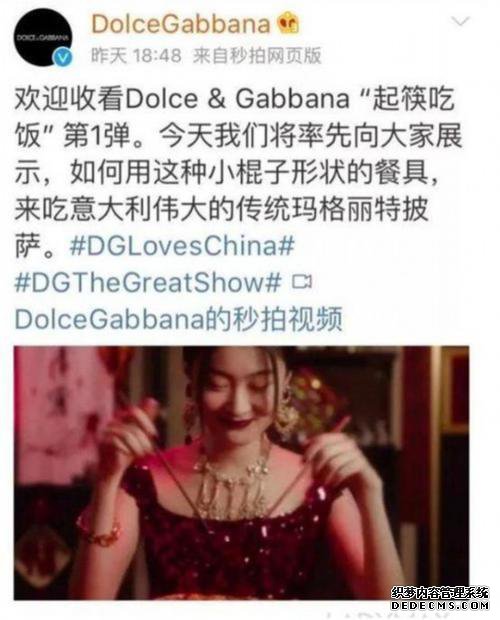Image resolution: width=500 pixels, height=620 pixels.
Task: Open the DolceGabbana profile avatar
Action: 43,37
